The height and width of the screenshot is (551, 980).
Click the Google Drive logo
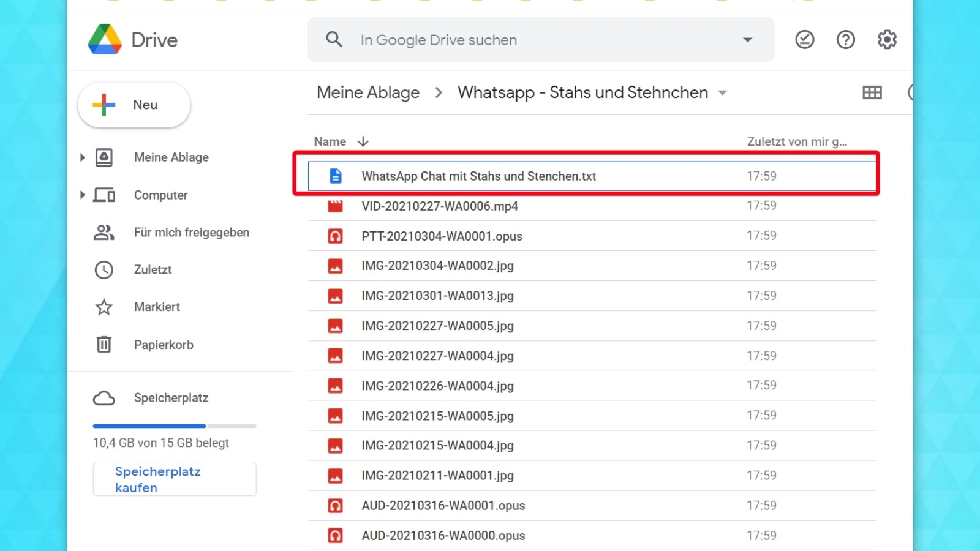tap(105, 40)
